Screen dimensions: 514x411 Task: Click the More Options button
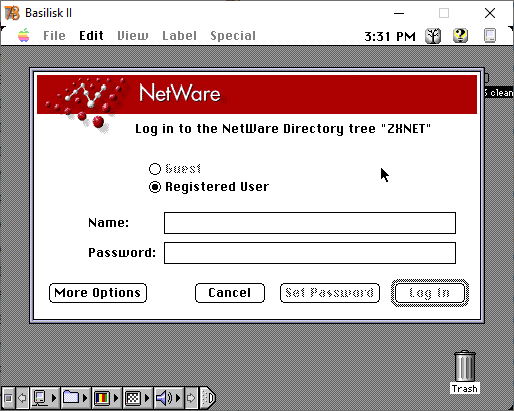[98, 293]
